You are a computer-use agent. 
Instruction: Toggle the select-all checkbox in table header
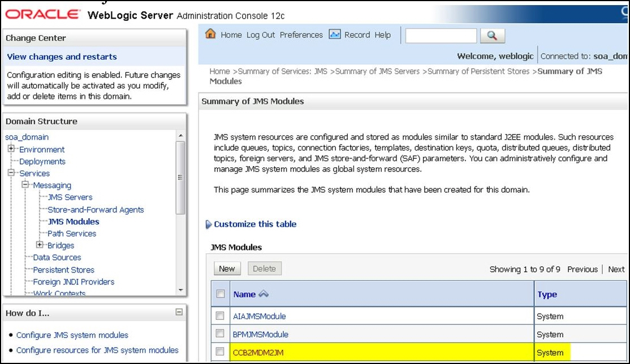[221, 294]
